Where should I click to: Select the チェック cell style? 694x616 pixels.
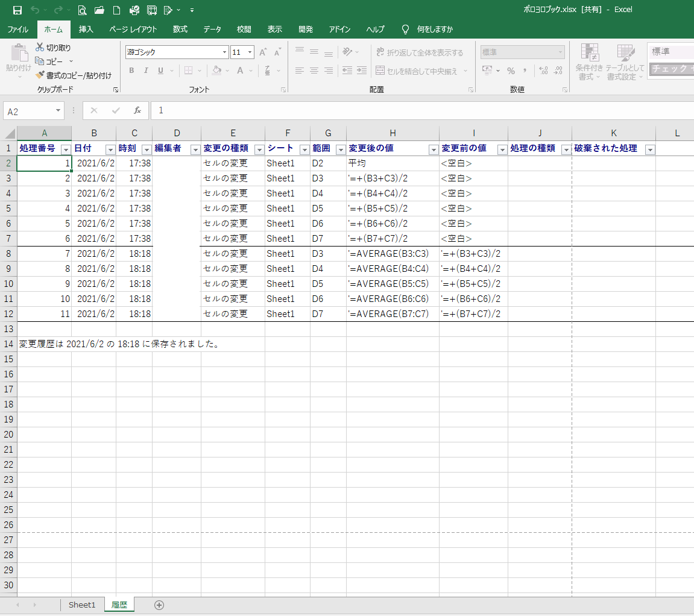click(672, 69)
